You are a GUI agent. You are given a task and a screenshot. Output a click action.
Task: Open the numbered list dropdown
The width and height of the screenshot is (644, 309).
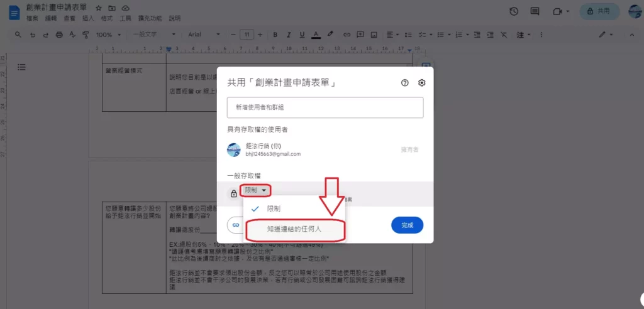pyautogui.click(x=462, y=35)
